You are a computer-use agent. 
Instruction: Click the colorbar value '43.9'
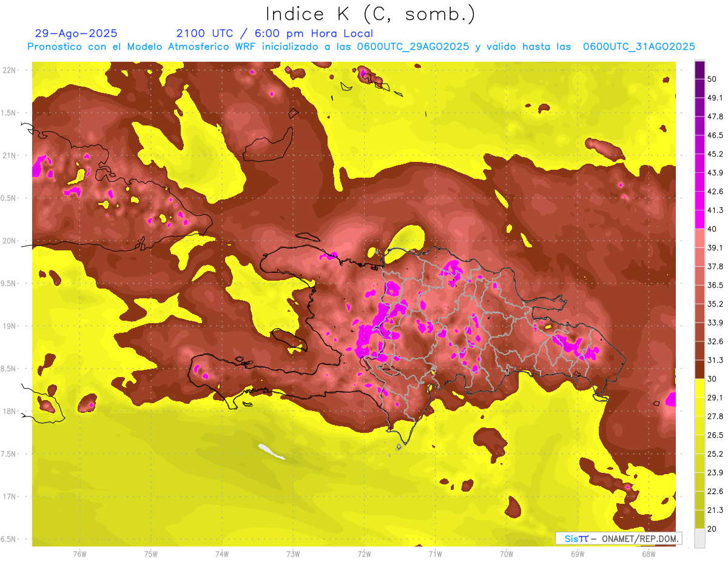coord(715,173)
